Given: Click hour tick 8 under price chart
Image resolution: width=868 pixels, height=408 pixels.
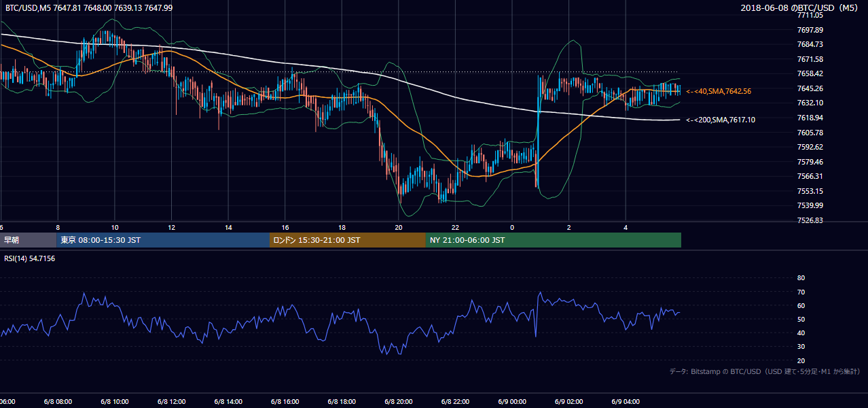Looking at the screenshot, I should 58,228.
